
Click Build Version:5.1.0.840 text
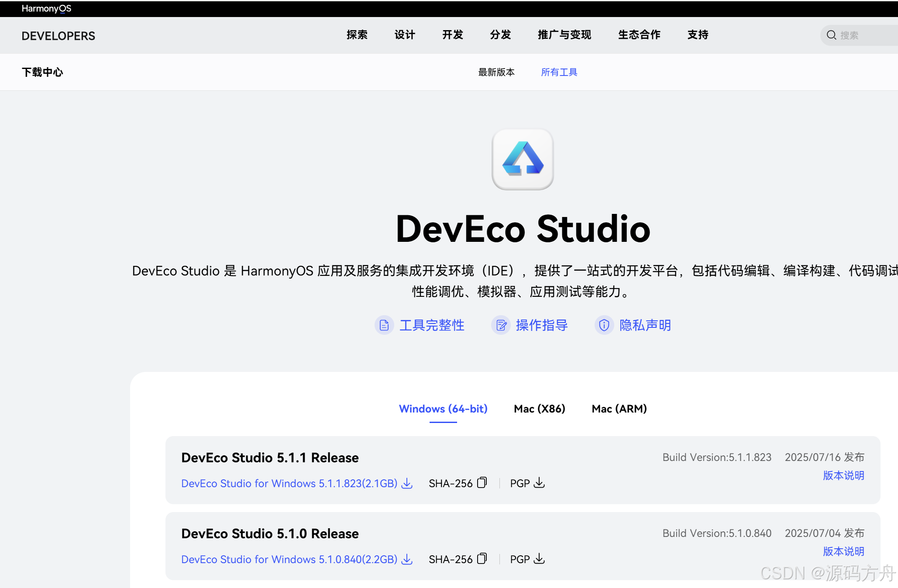point(717,533)
